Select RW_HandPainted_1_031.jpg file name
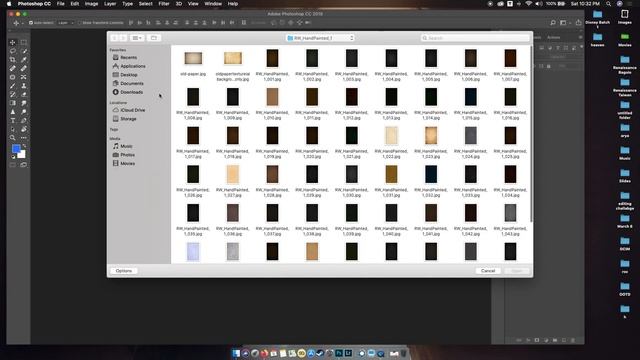This screenshot has height=360, width=640. click(x=391, y=192)
